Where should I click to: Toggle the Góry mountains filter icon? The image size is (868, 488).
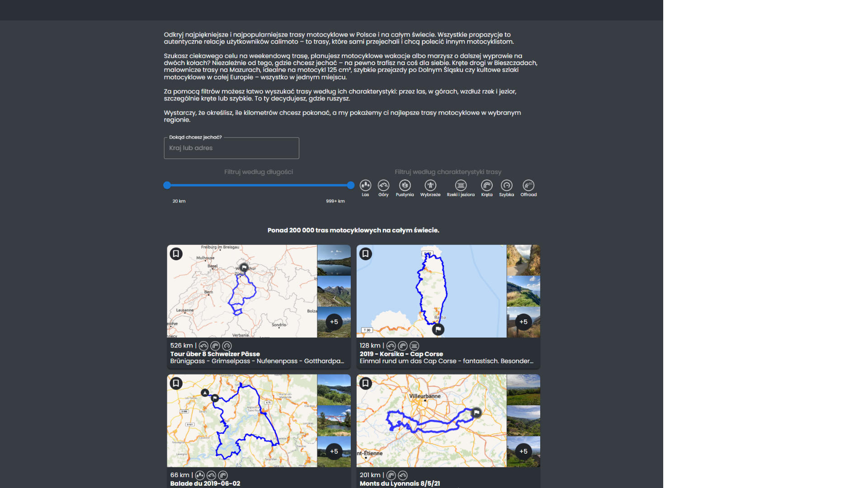(x=383, y=185)
